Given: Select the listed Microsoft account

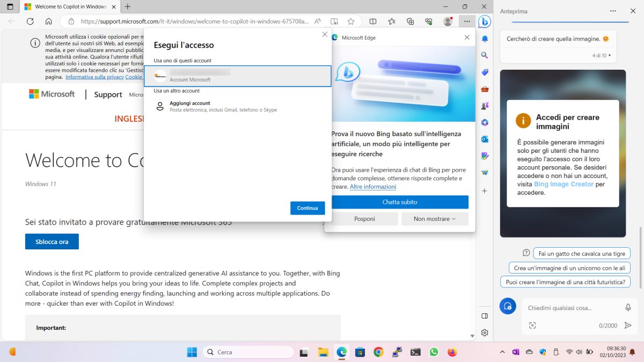Looking at the screenshot, I should (238, 76).
